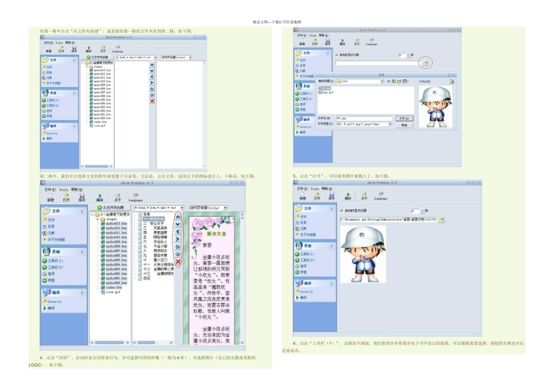Click red X icon in empty-TOC window
554x392 pixels.
pyautogui.click(x=152, y=101)
